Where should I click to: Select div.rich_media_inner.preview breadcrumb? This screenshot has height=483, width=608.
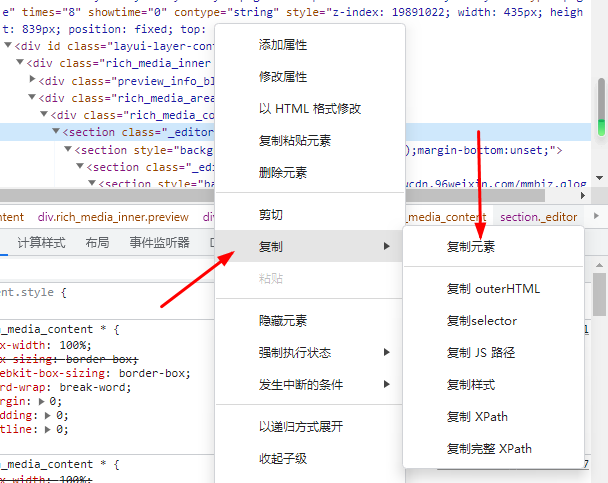[x=113, y=217]
